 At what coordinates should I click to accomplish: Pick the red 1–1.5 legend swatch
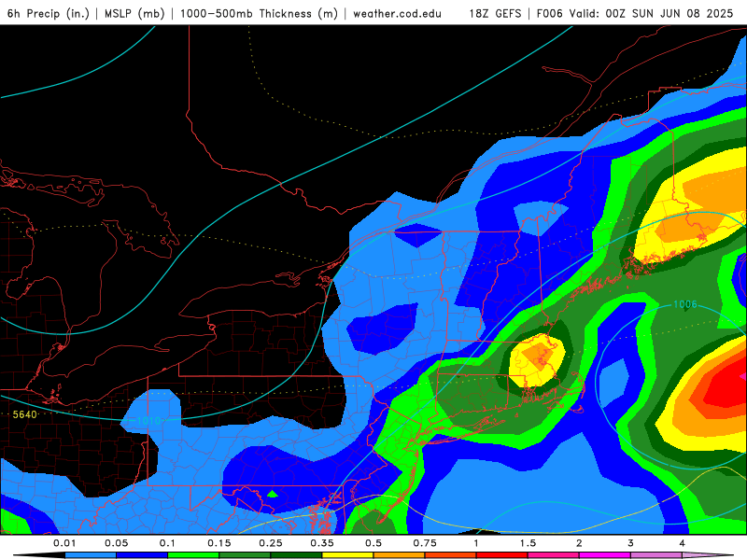[x=502, y=555]
